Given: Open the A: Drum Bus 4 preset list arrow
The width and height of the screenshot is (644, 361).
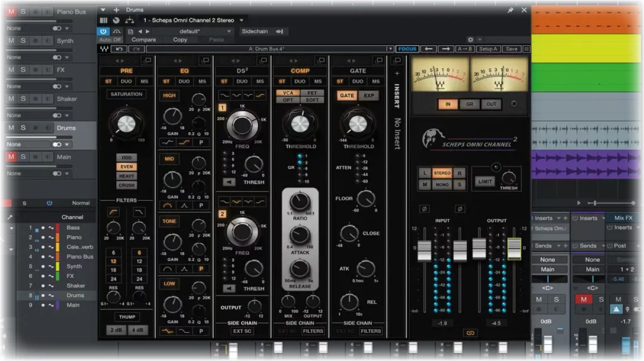Looking at the screenshot, I should 390,49.
